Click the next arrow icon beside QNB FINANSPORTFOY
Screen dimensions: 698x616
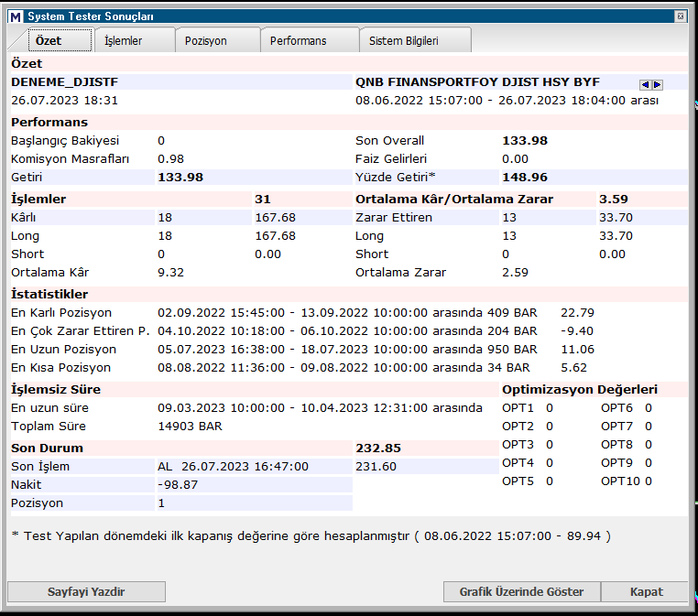(657, 84)
